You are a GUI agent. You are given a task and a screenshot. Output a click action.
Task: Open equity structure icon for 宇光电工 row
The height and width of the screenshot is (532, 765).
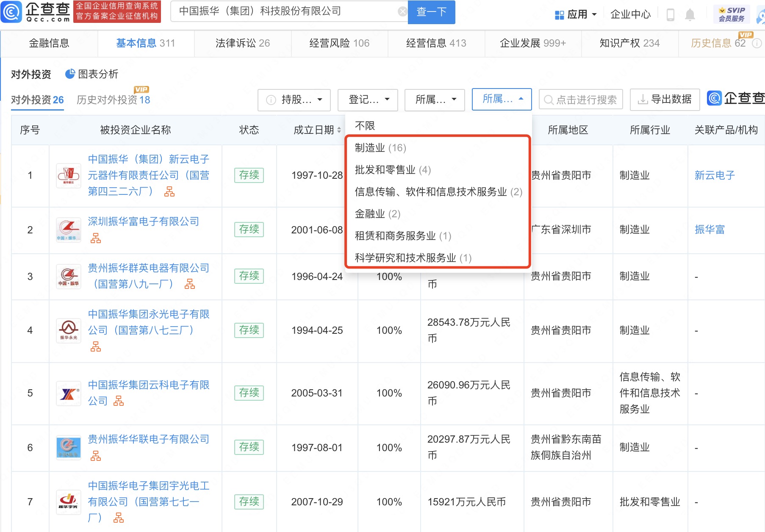(119, 518)
